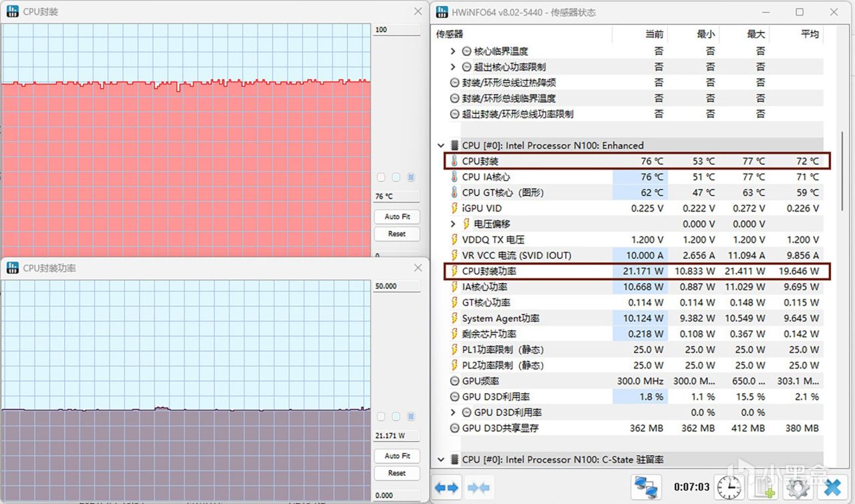Click the circle icon beside GPU频率
Image resolution: width=855 pixels, height=504 pixels.
[454, 381]
